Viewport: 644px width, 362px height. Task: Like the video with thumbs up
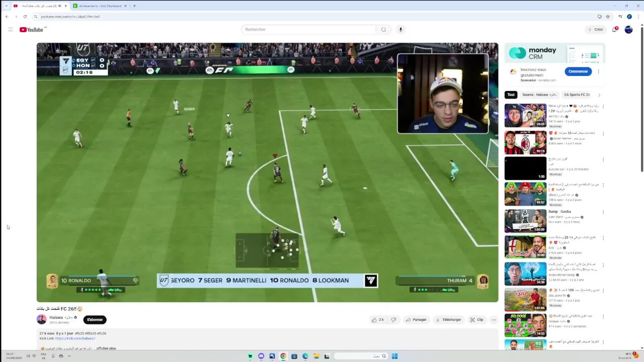click(x=377, y=320)
